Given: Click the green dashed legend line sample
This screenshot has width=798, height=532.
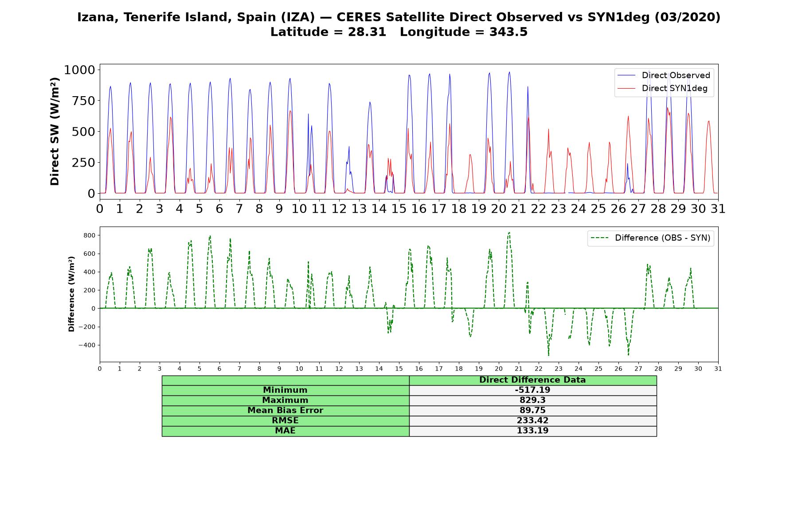Looking at the screenshot, I should 600,238.
